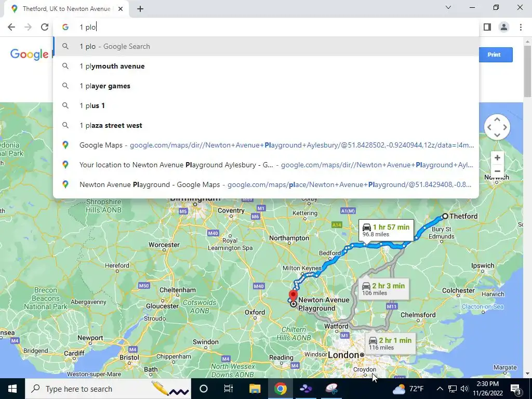Open File Explorer from taskbar
Image resolution: width=532 pixels, height=399 pixels.
255,389
